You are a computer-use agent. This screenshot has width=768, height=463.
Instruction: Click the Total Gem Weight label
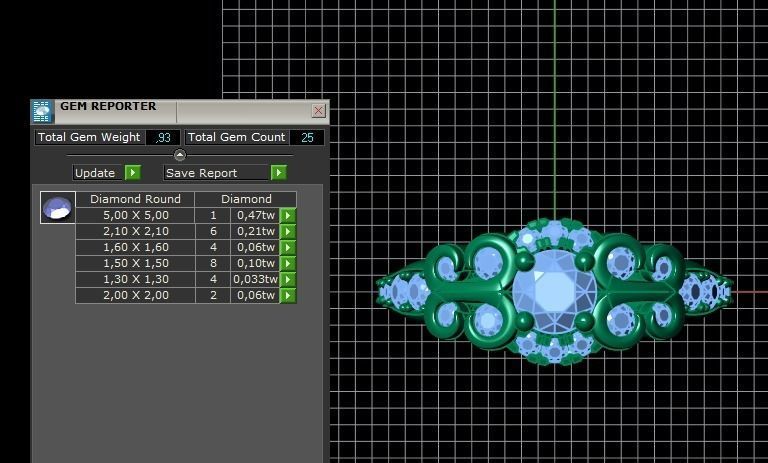89,137
